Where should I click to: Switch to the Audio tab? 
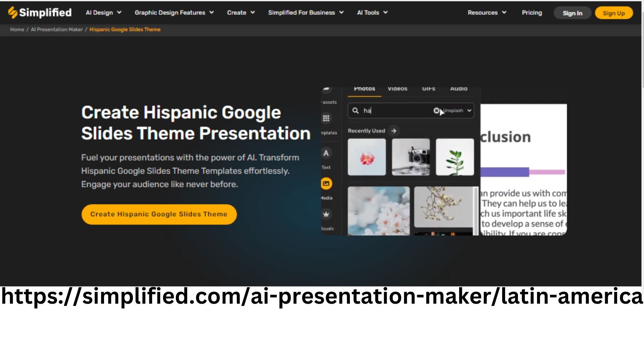(x=459, y=89)
